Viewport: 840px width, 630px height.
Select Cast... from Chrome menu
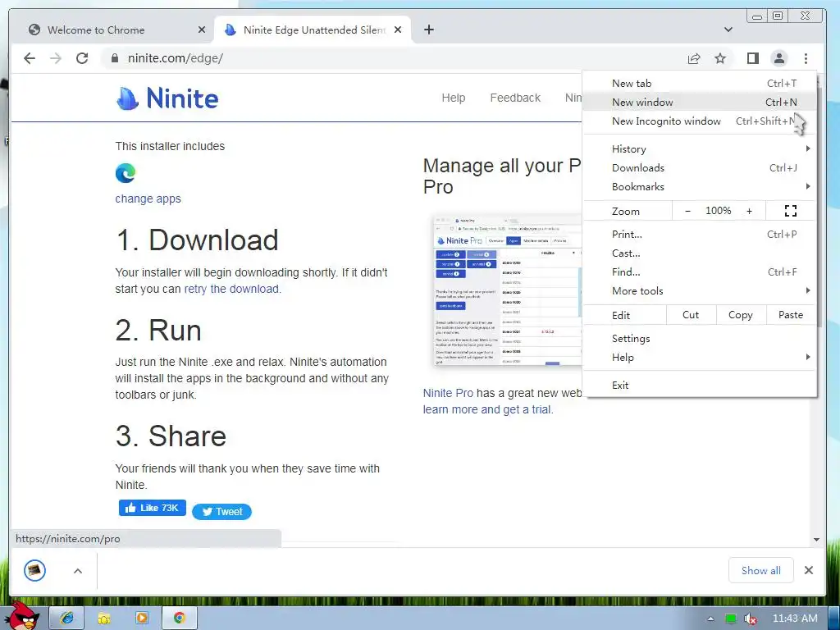coord(699,253)
